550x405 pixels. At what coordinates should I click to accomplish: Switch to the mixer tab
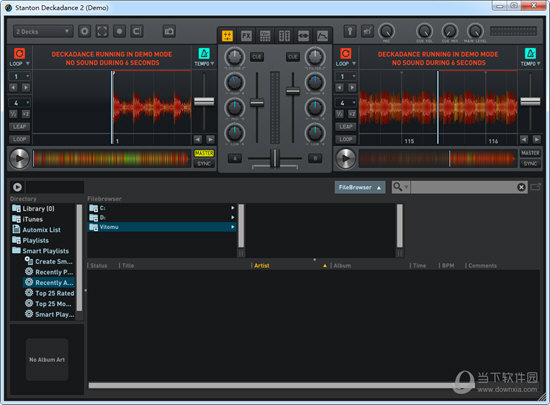tap(227, 36)
